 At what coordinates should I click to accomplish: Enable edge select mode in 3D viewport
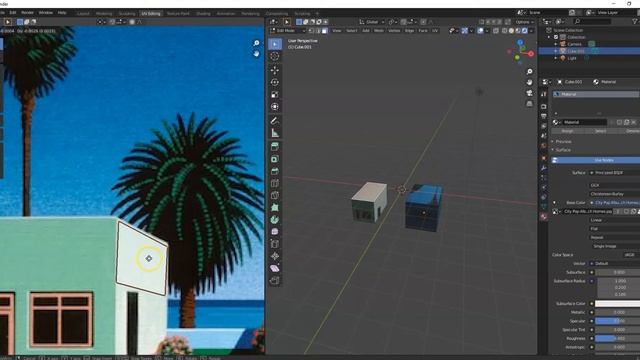318,31
